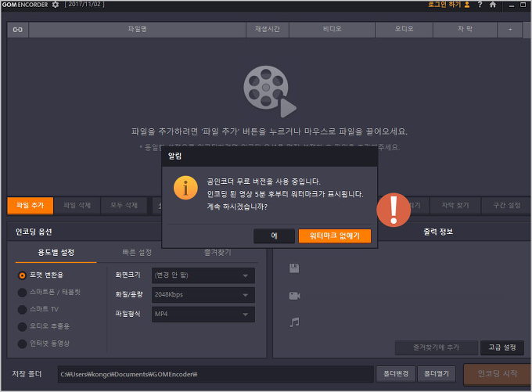Viewport: 532px width, 392px height.
Task: Click the link icon in file list header
Action: pos(17,30)
